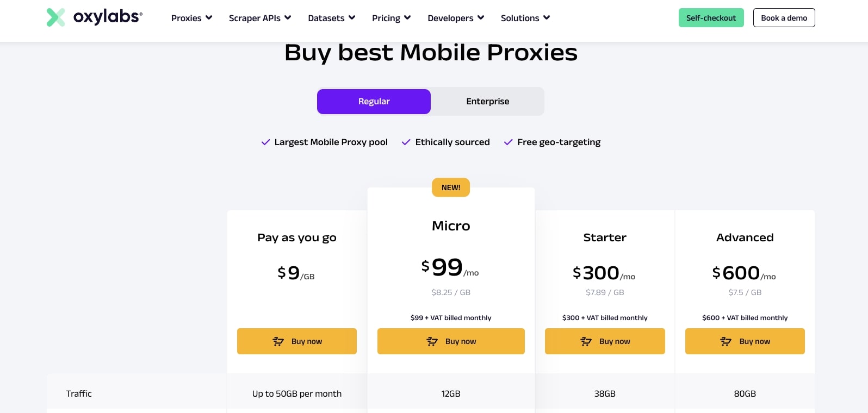868x413 pixels.
Task: Expand the Proxies dropdown menu
Action: point(191,18)
